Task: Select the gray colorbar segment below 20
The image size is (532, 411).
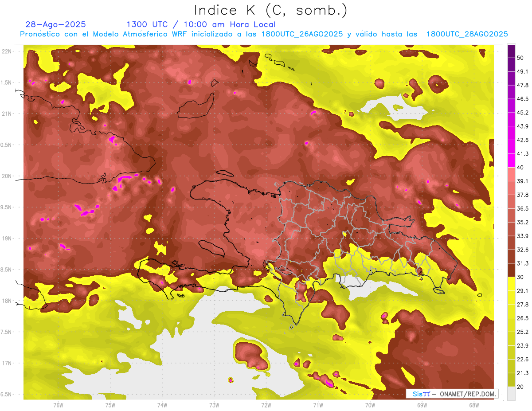Action: click(x=511, y=393)
